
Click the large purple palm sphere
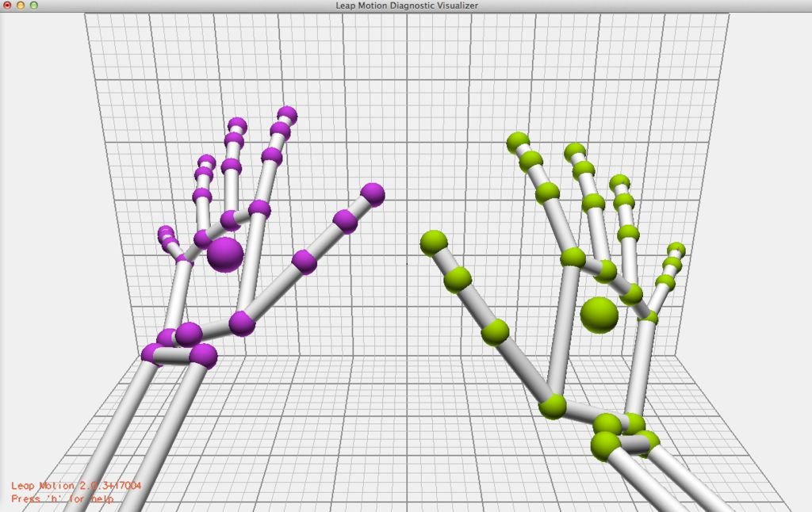tap(225, 254)
